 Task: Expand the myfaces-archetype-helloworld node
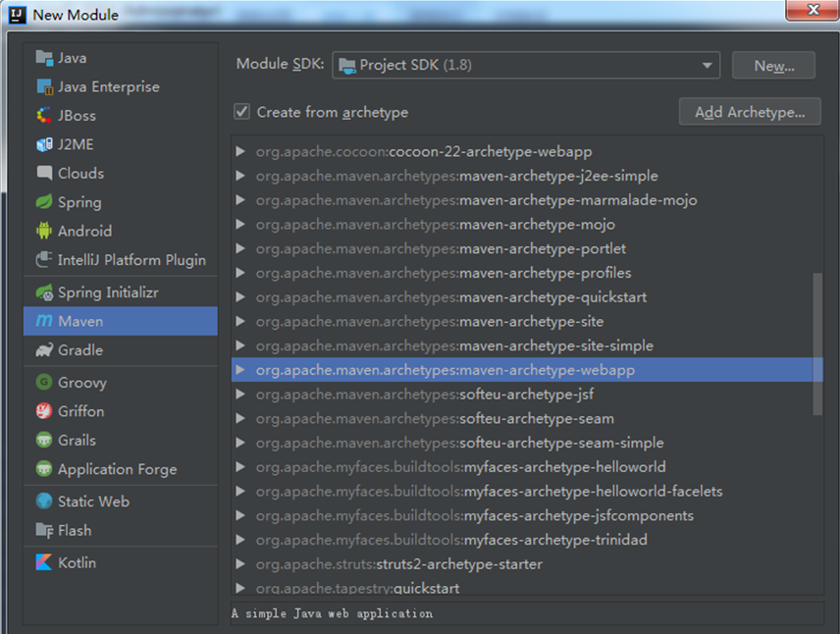240,467
